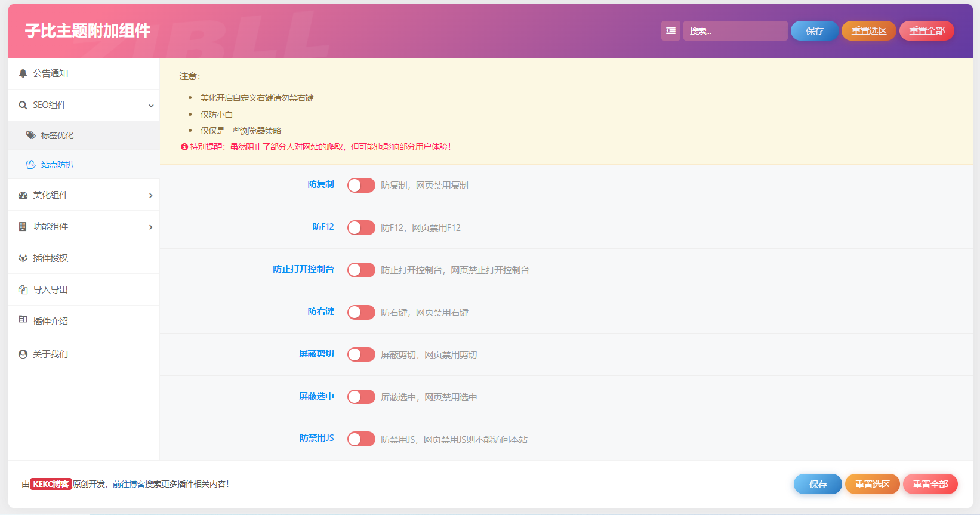Click the palette icon beside 美化组件
Screen dimensions: 980x515
(23, 195)
